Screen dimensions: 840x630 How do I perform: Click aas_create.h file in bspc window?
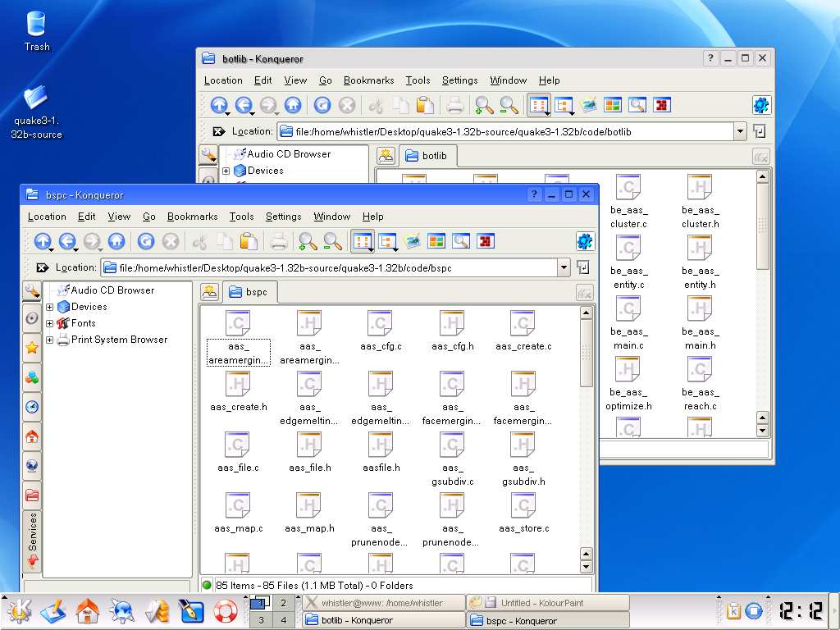pos(239,392)
